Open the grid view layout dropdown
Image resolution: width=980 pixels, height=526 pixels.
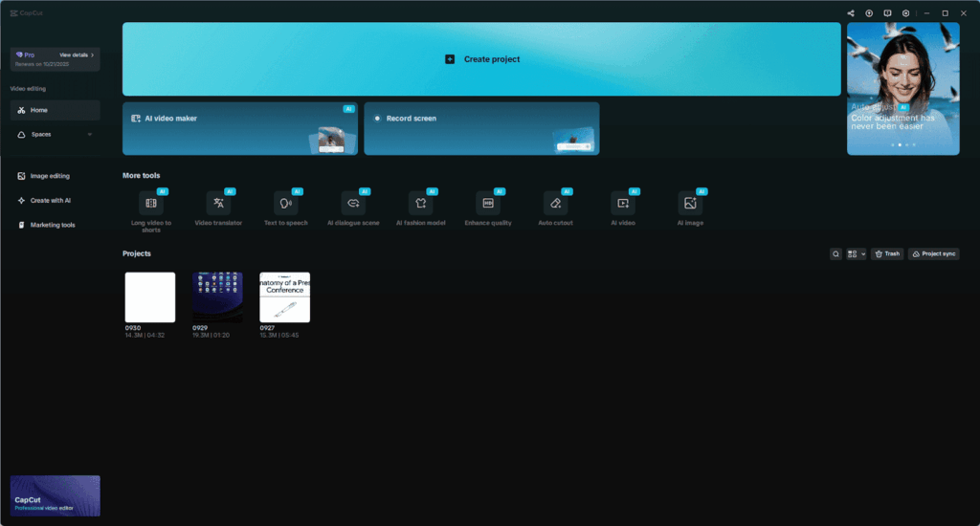click(856, 253)
